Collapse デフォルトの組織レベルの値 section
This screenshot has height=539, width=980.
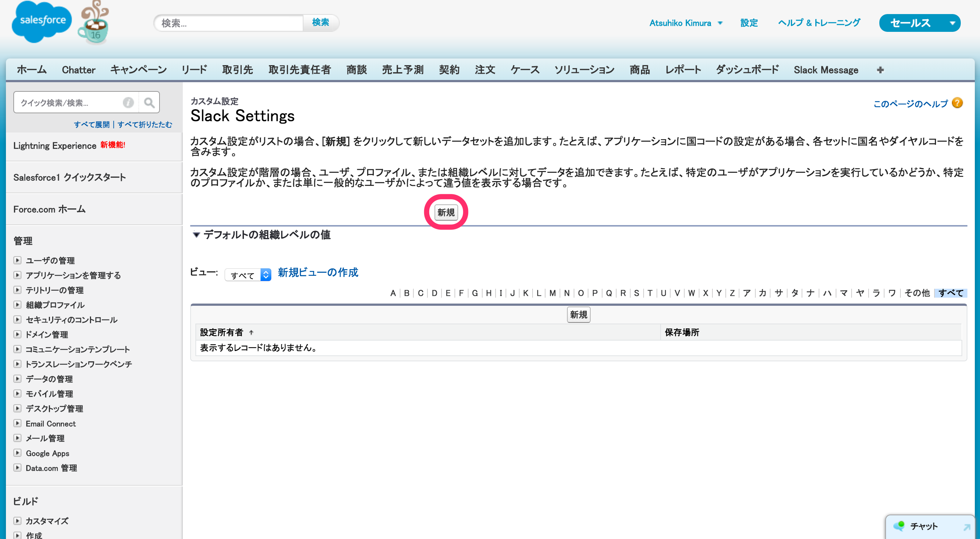[196, 235]
